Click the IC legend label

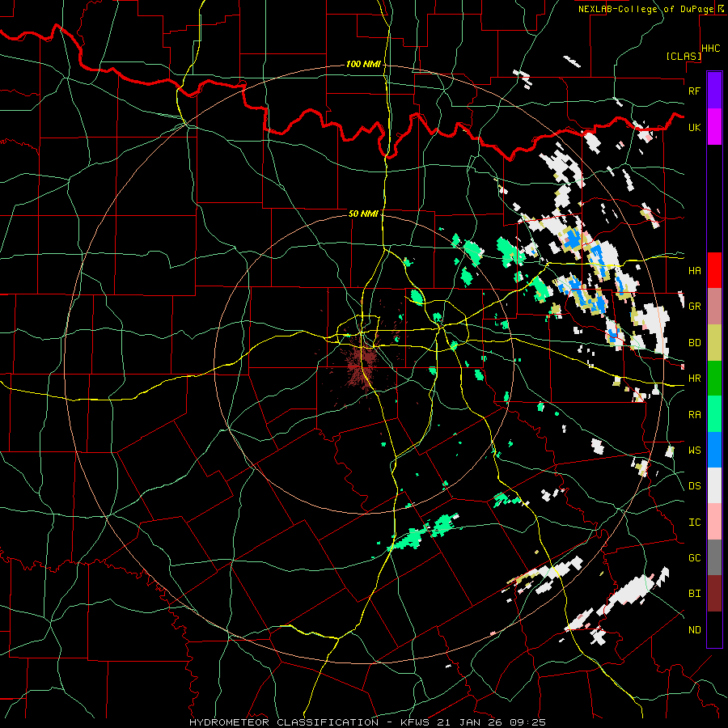click(694, 523)
